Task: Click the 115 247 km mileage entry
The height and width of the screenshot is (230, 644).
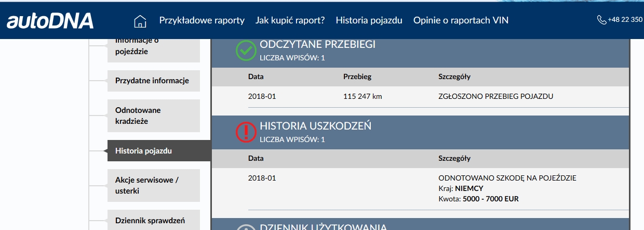Action: (x=363, y=96)
